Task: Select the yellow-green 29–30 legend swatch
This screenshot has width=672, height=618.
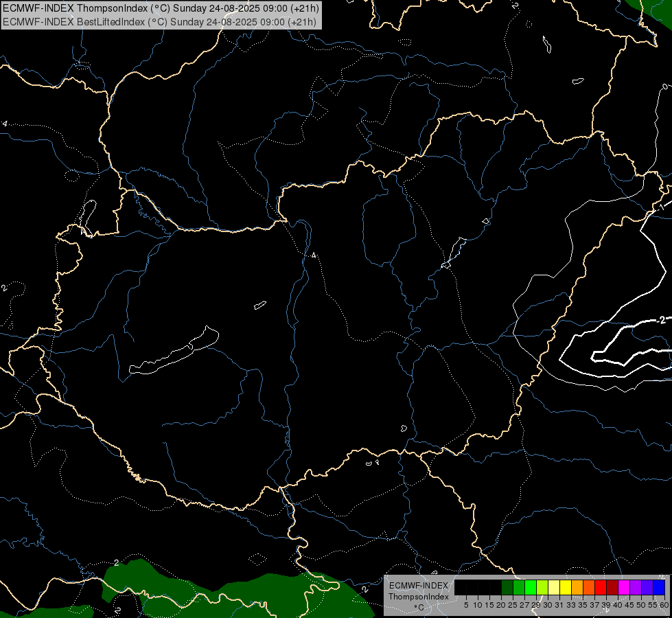Action: pos(542,587)
